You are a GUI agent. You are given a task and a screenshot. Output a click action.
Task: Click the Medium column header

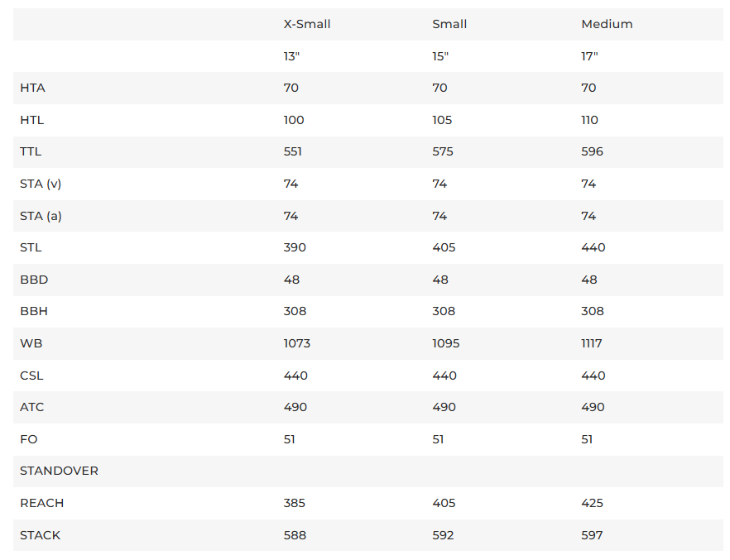(x=607, y=24)
